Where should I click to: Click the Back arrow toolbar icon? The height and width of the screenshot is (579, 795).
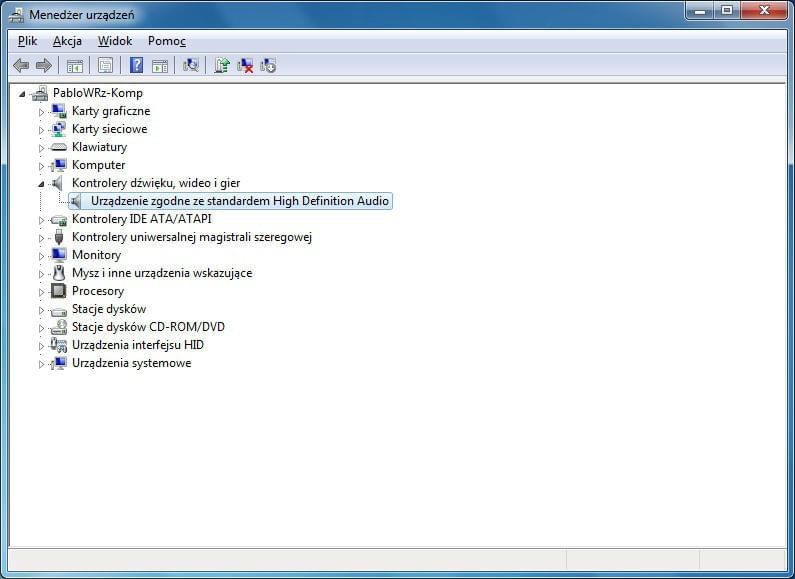tap(21, 65)
